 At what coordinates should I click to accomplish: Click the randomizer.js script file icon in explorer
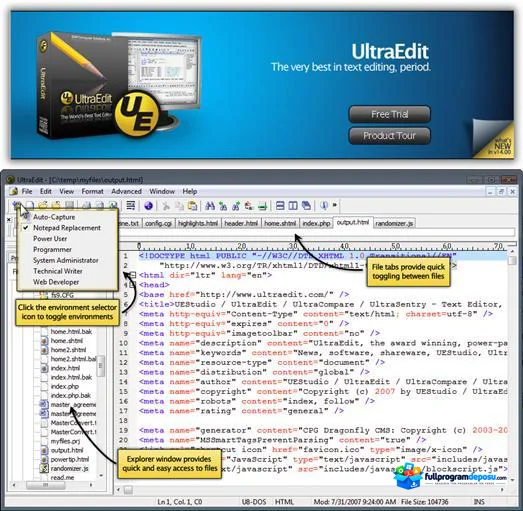pyautogui.click(x=44, y=468)
